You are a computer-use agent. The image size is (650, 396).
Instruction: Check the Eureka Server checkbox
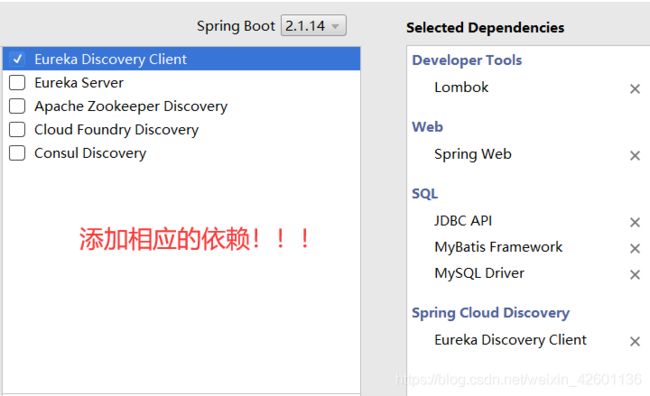pyautogui.click(x=17, y=83)
